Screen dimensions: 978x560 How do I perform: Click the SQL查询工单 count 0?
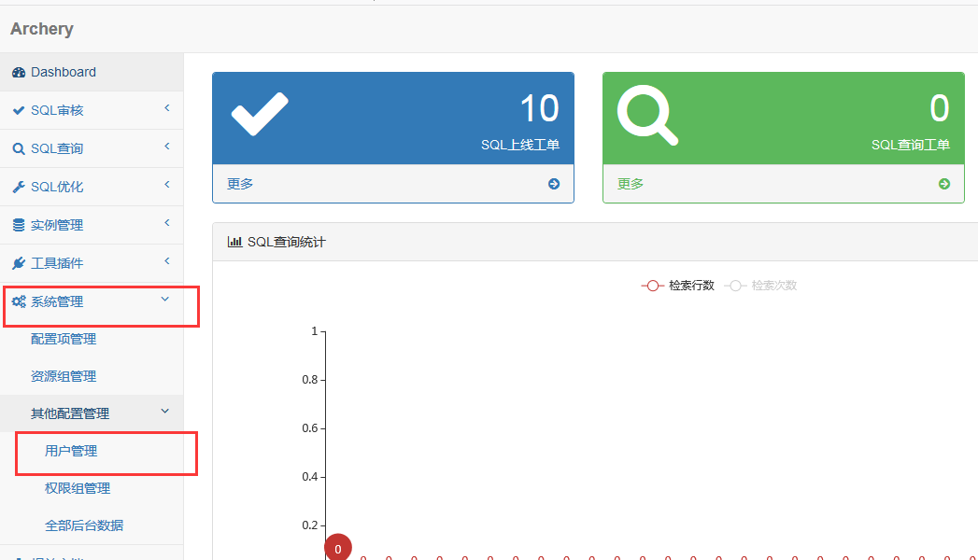click(940, 108)
